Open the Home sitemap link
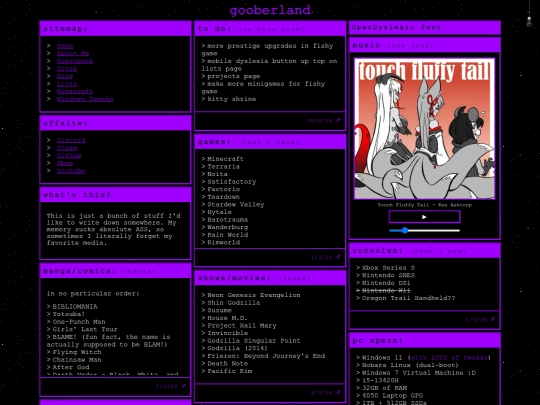 64,46
